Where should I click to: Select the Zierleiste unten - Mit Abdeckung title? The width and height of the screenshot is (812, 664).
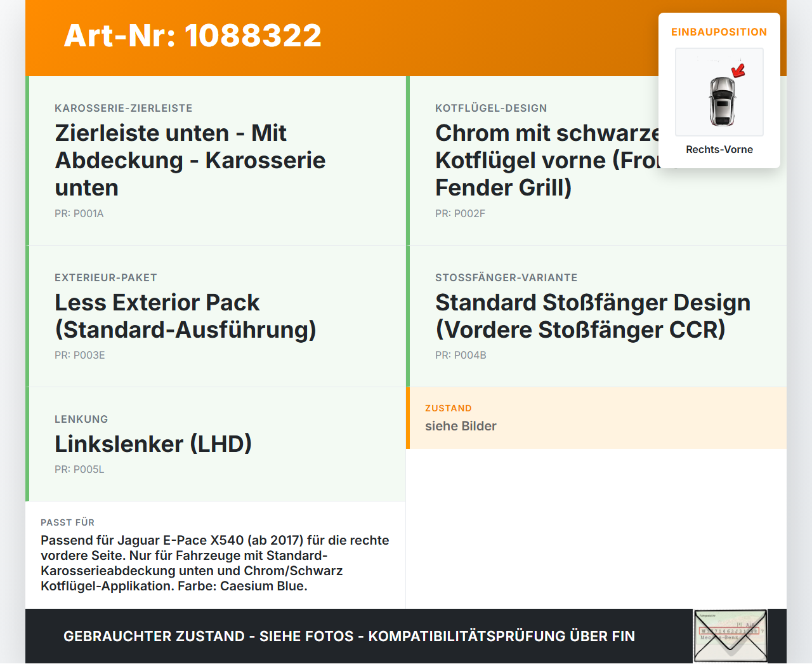point(190,160)
